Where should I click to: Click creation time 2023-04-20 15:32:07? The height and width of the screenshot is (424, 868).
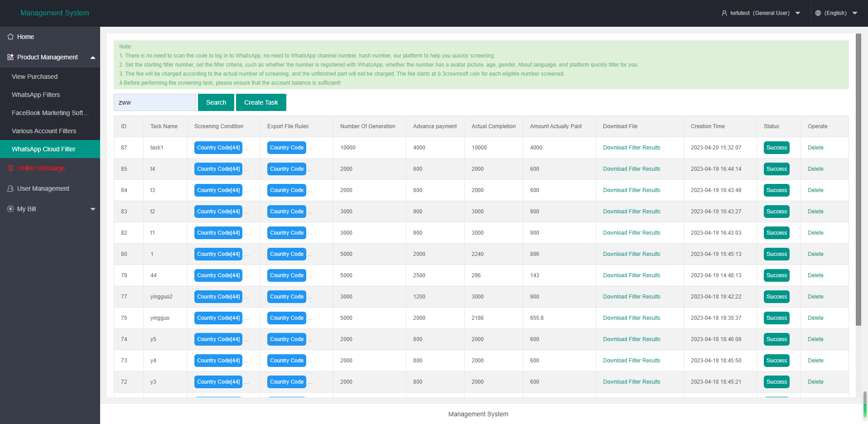click(716, 148)
